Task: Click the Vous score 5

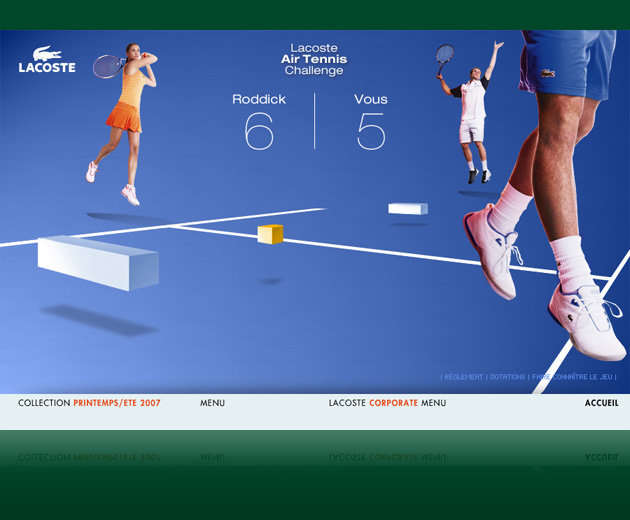Action: tap(371, 131)
